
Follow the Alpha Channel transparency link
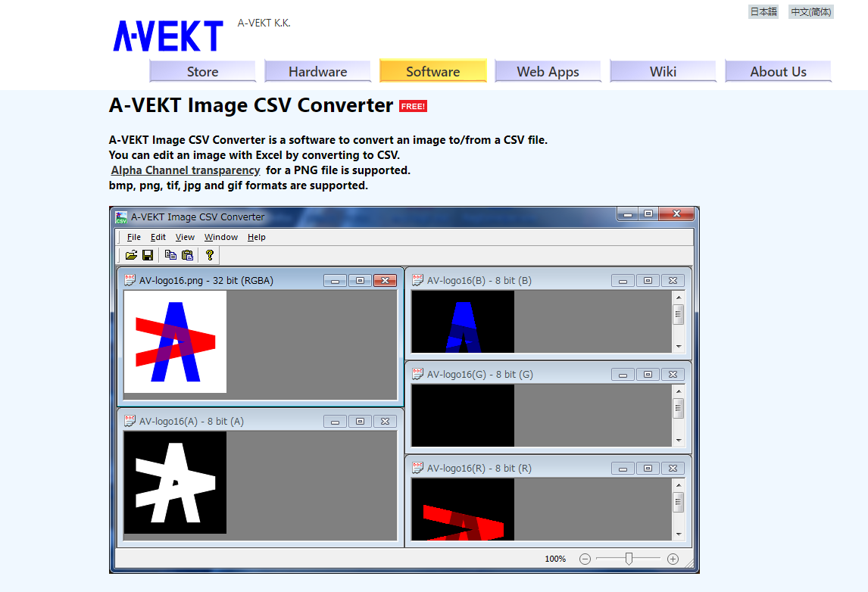click(186, 170)
